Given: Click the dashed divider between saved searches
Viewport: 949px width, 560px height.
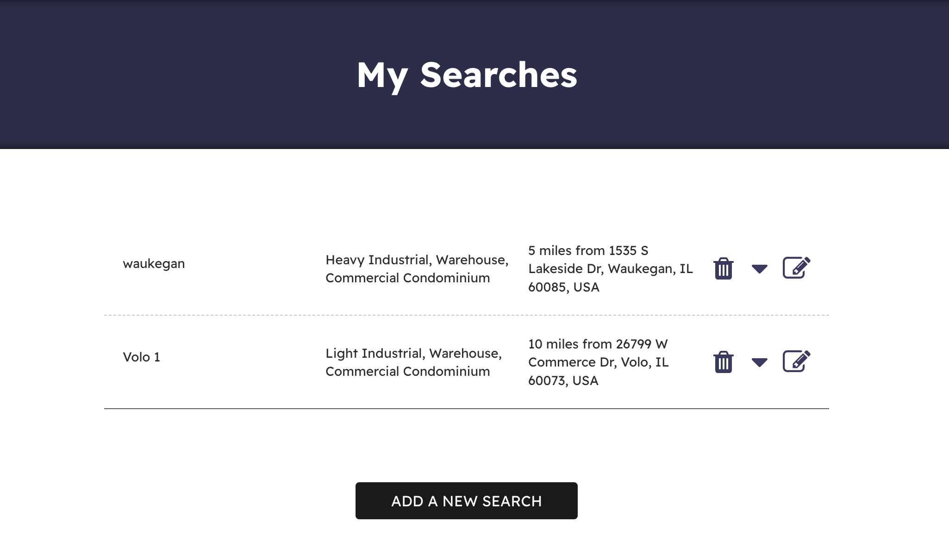Looking at the screenshot, I should pos(467,315).
